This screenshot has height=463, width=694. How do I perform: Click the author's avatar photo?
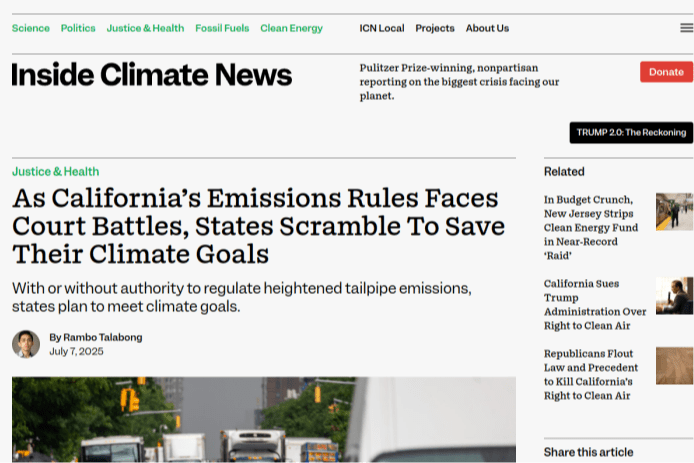(26, 344)
